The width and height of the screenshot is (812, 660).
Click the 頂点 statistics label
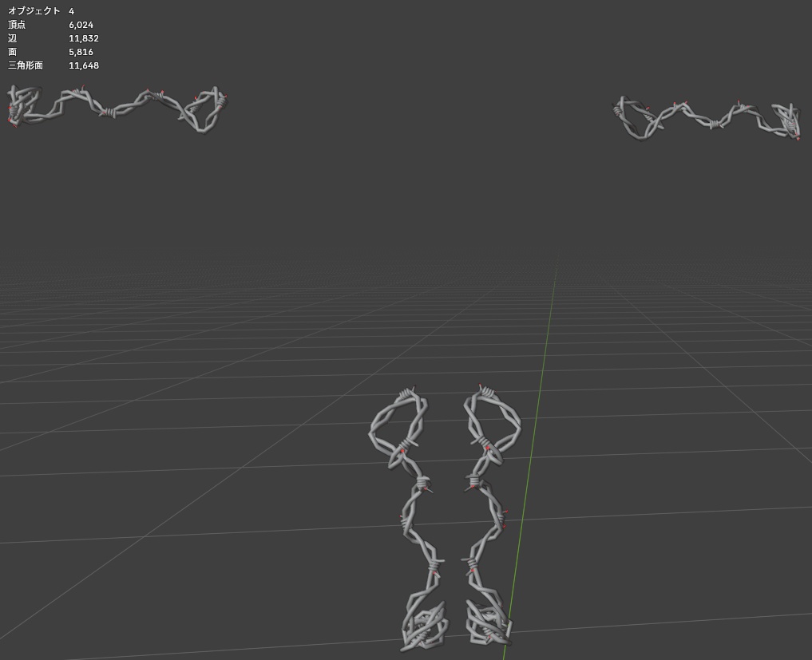(x=17, y=24)
